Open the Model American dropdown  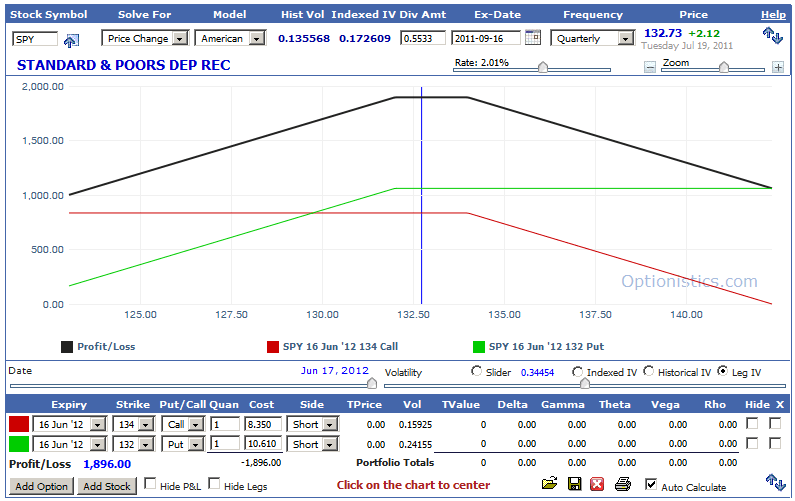point(230,39)
